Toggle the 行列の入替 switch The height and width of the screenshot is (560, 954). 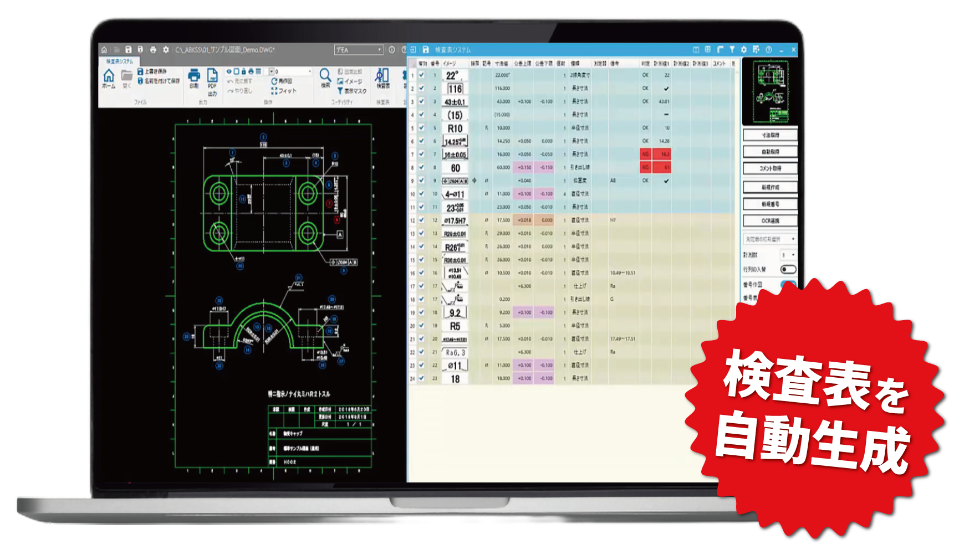788,269
